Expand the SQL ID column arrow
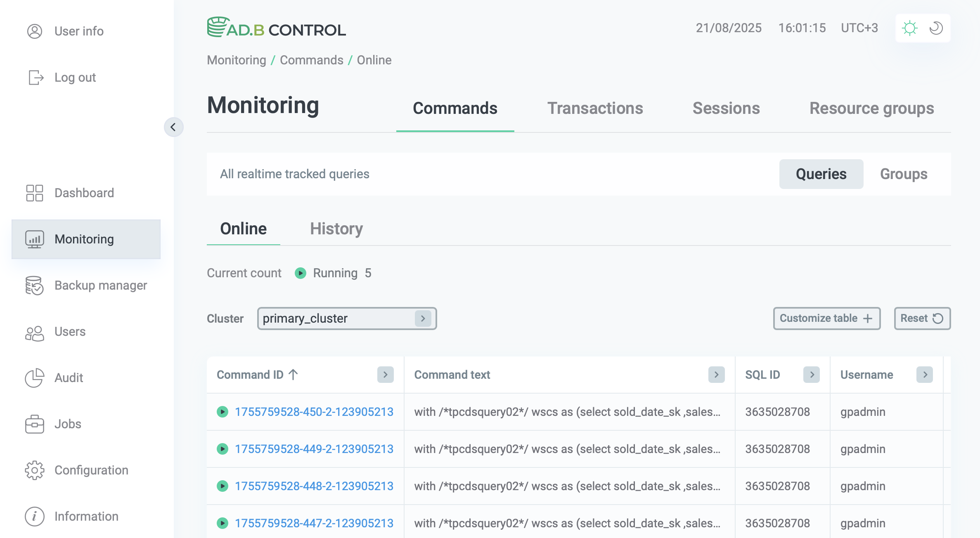 pyautogui.click(x=812, y=375)
